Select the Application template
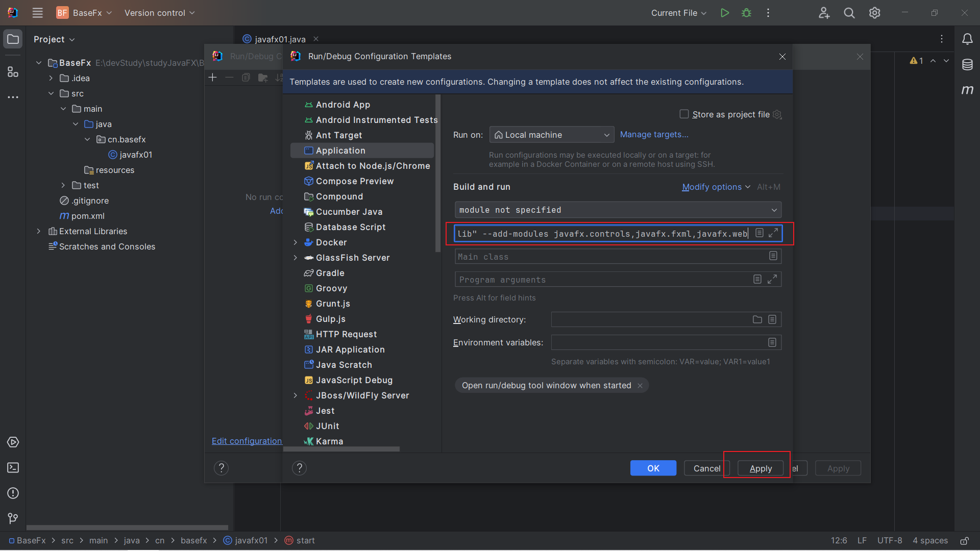Screen dimensions: 980x551 362,151
